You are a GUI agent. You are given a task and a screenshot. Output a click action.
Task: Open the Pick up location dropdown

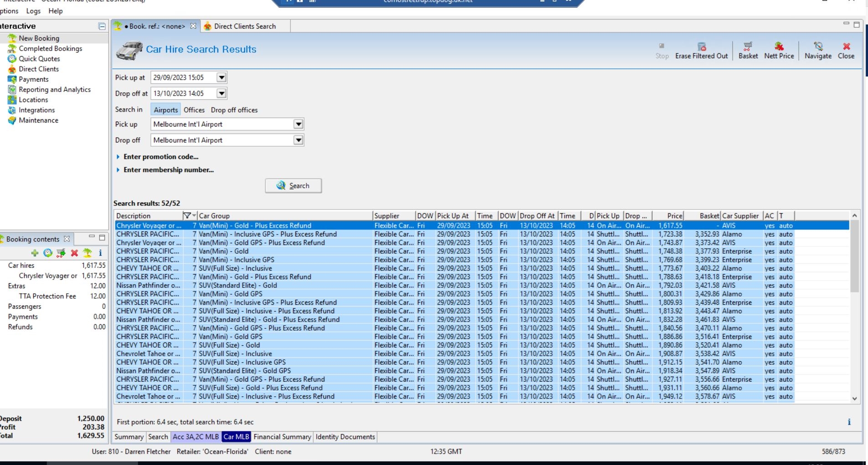pos(298,124)
